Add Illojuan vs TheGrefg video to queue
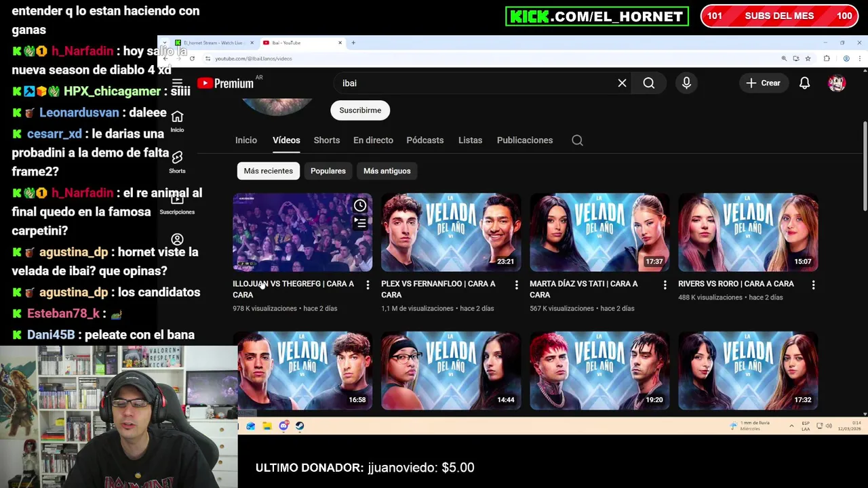The height and width of the screenshot is (488, 868). [360, 222]
